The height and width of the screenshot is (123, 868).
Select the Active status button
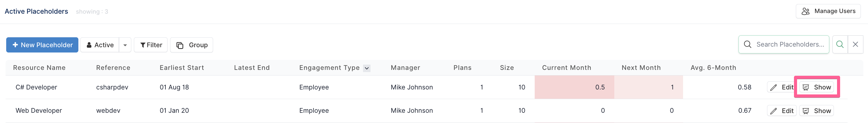click(100, 45)
